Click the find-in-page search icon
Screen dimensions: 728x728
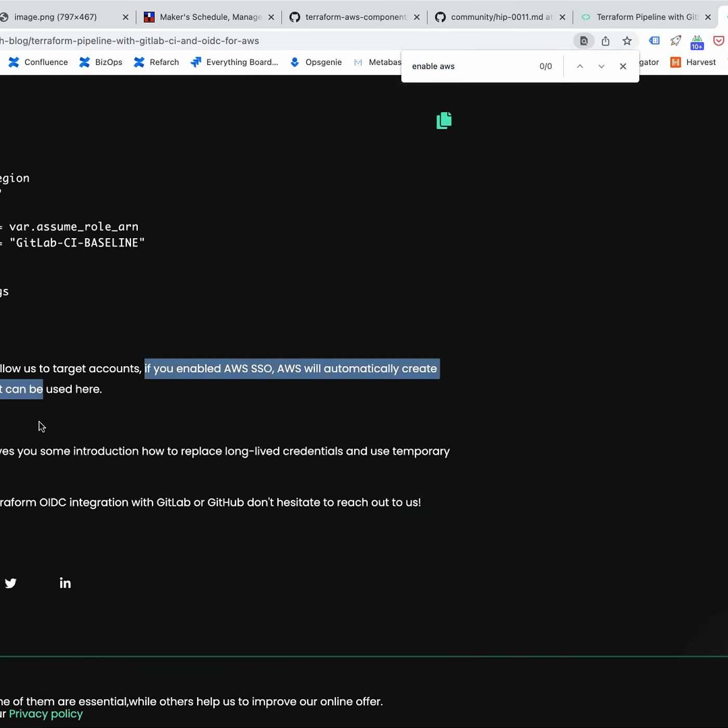click(x=583, y=41)
